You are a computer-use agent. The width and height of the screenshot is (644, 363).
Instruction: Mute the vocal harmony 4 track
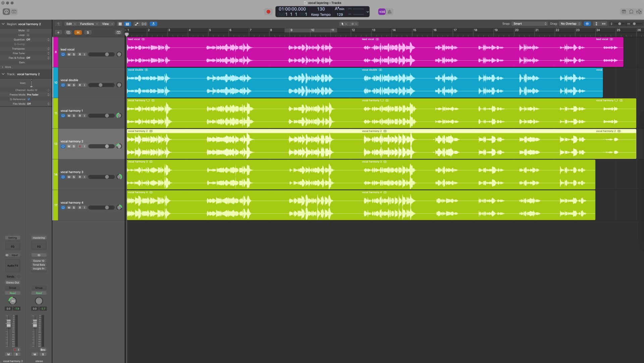tap(68, 207)
